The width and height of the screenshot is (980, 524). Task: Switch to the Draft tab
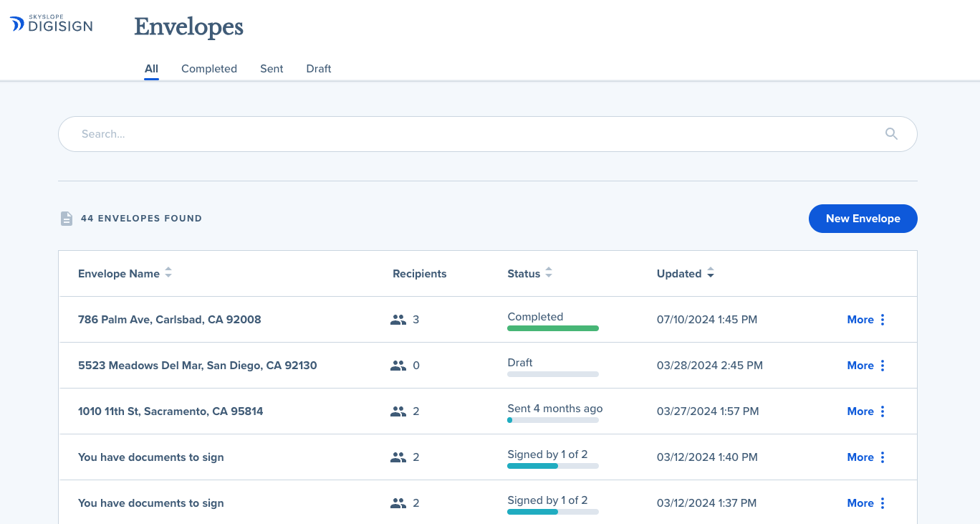319,69
